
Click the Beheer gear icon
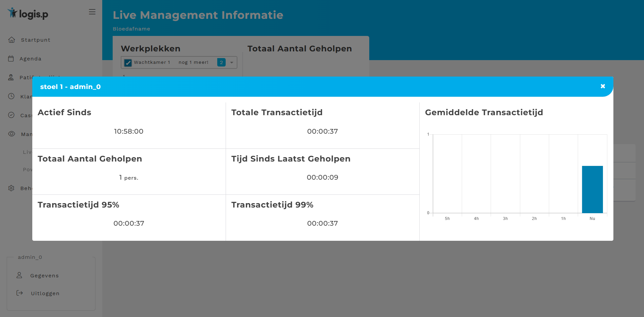11,188
